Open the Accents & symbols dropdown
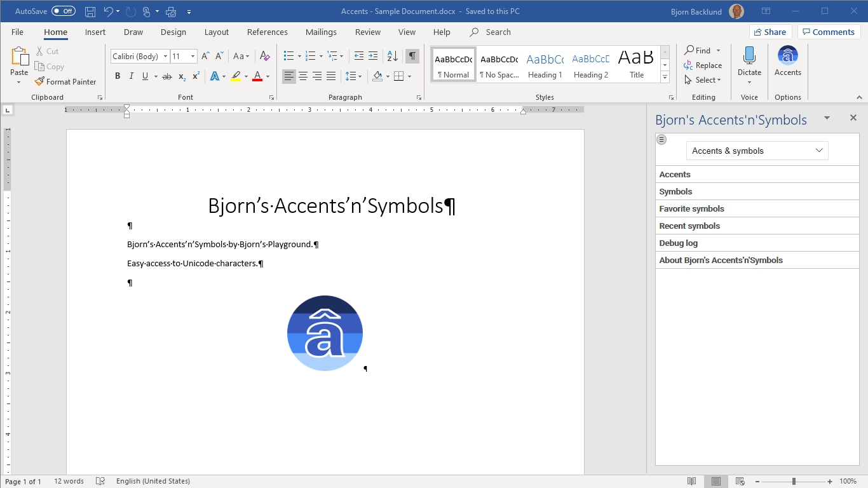The height and width of the screenshot is (488, 868). pos(757,151)
